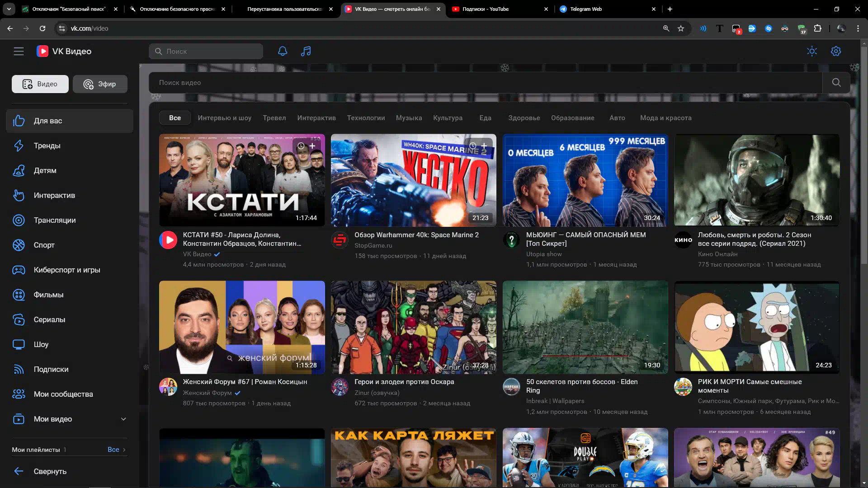Open Рик и Морти video thumbnail
Viewport: 868px width, 488px height.
[x=757, y=328]
